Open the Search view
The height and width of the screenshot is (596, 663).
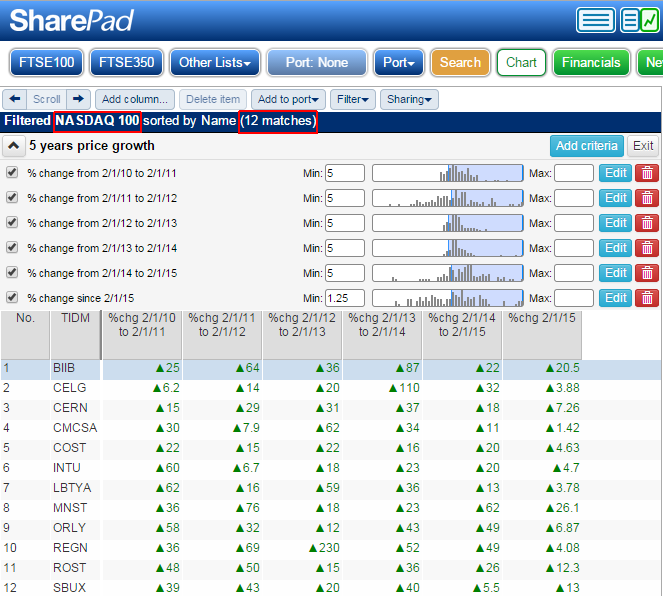point(460,63)
